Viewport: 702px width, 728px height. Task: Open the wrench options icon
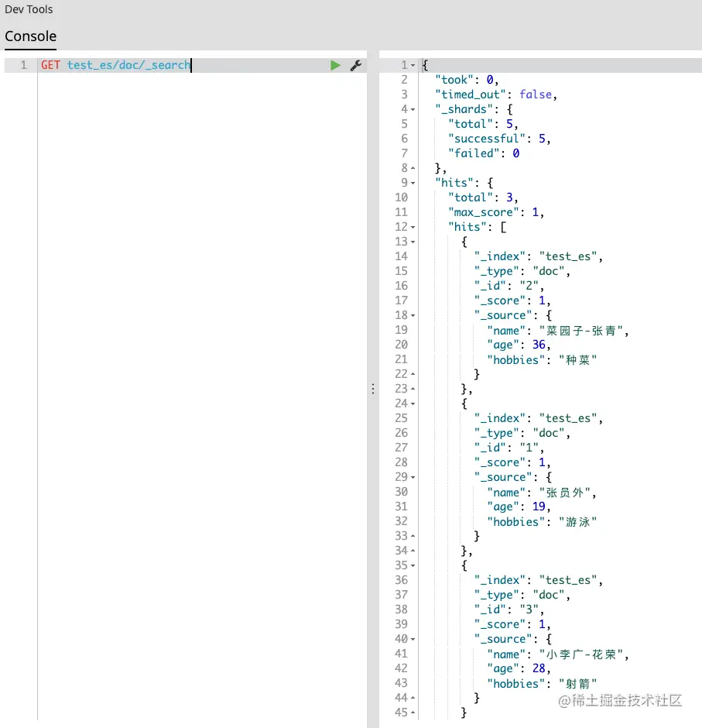(356, 66)
